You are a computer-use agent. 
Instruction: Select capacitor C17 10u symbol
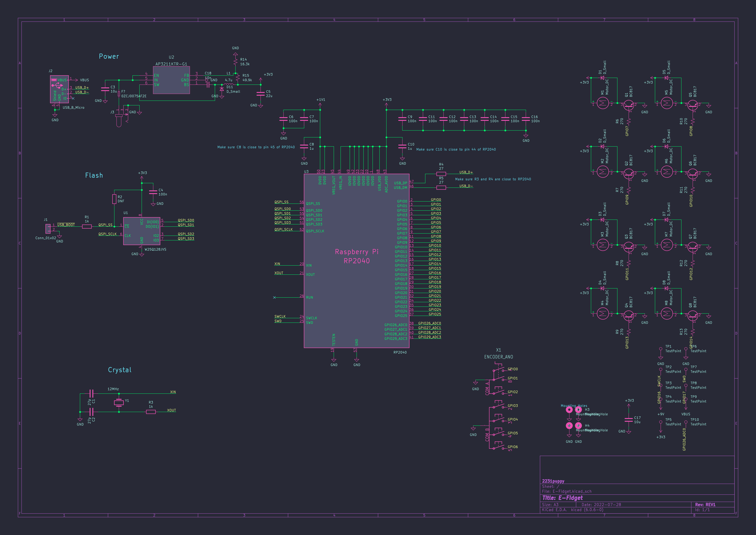[629, 420]
